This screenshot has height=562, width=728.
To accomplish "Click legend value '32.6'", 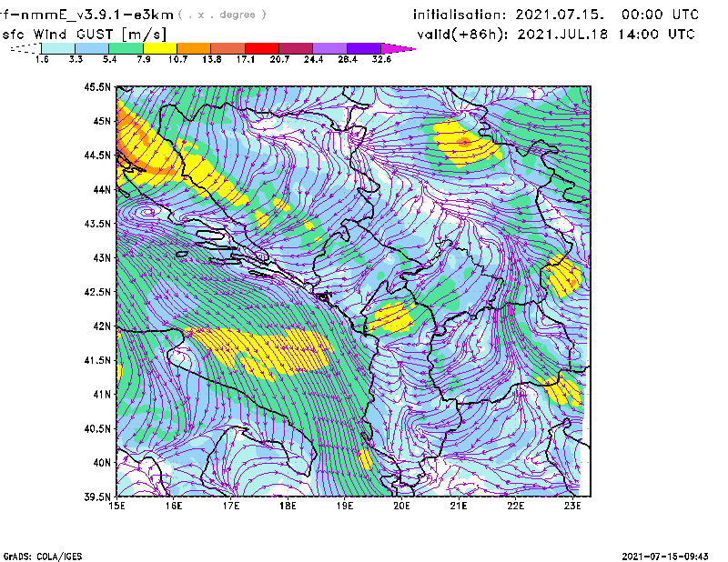I will (x=381, y=59).
